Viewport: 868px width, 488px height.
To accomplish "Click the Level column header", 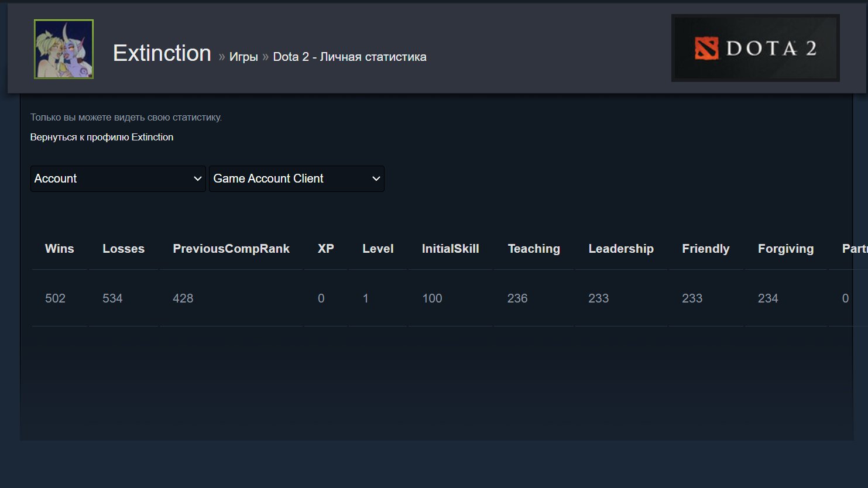I will (378, 249).
